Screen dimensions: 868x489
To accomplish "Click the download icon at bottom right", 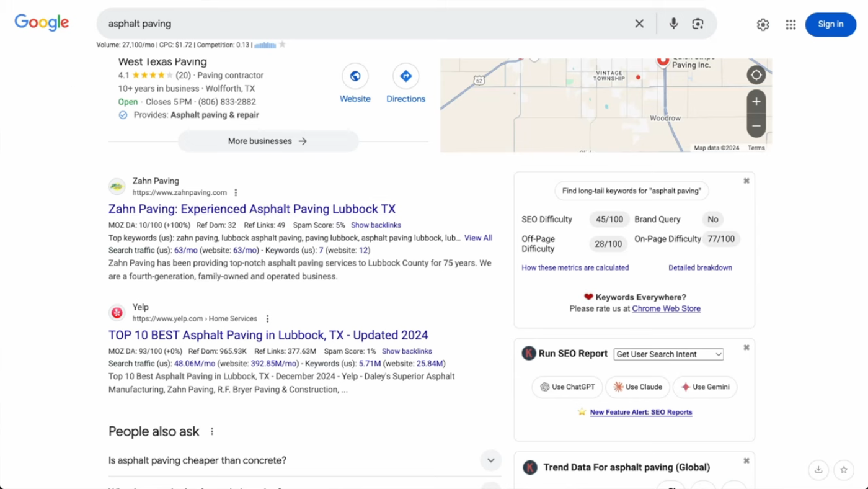I will point(818,470).
